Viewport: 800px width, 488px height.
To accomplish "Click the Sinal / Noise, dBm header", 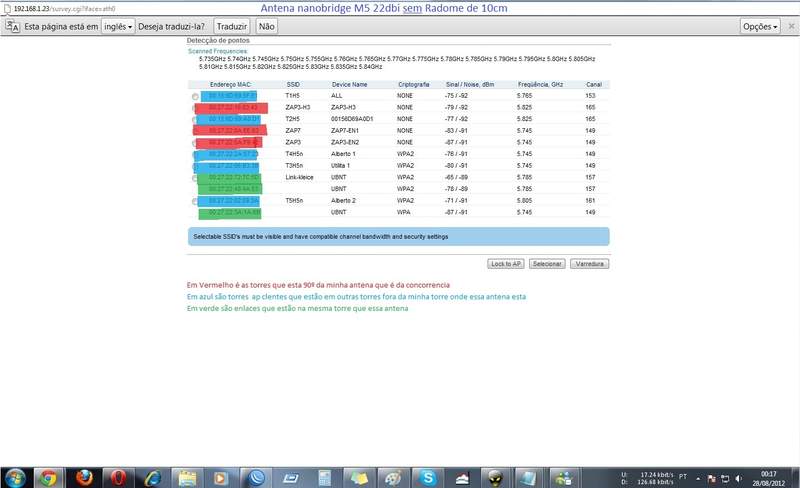I will coord(470,85).
